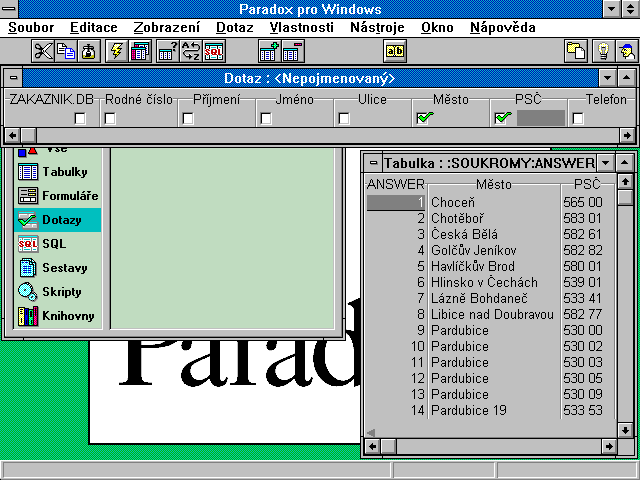Click the ANSWER table horizontal scroll thumb
The height and width of the screenshot is (480, 640).
(x=388, y=446)
